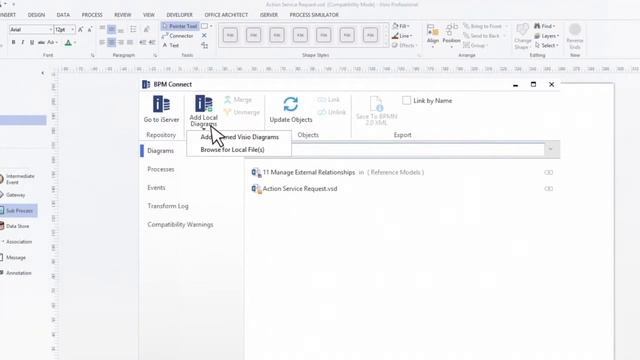Open the ISERVER ribbon tab
The height and width of the screenshot is (360, 640).
(269, 15)
